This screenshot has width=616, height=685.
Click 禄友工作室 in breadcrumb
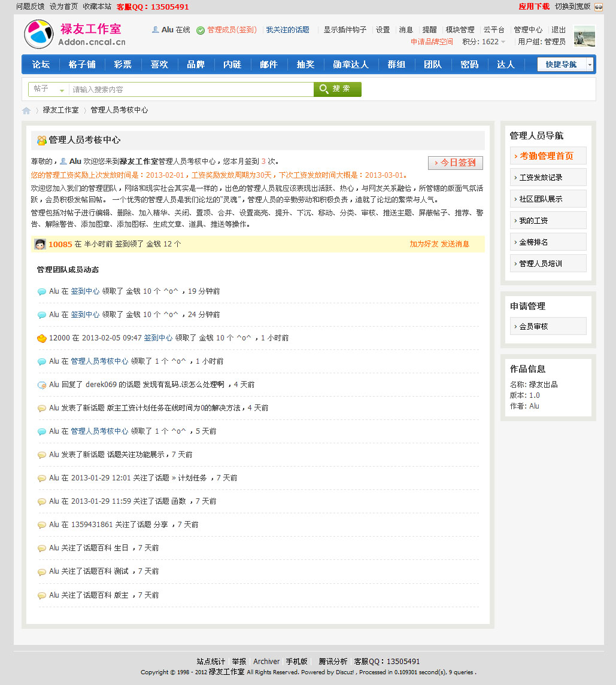(x=61, y=110)
